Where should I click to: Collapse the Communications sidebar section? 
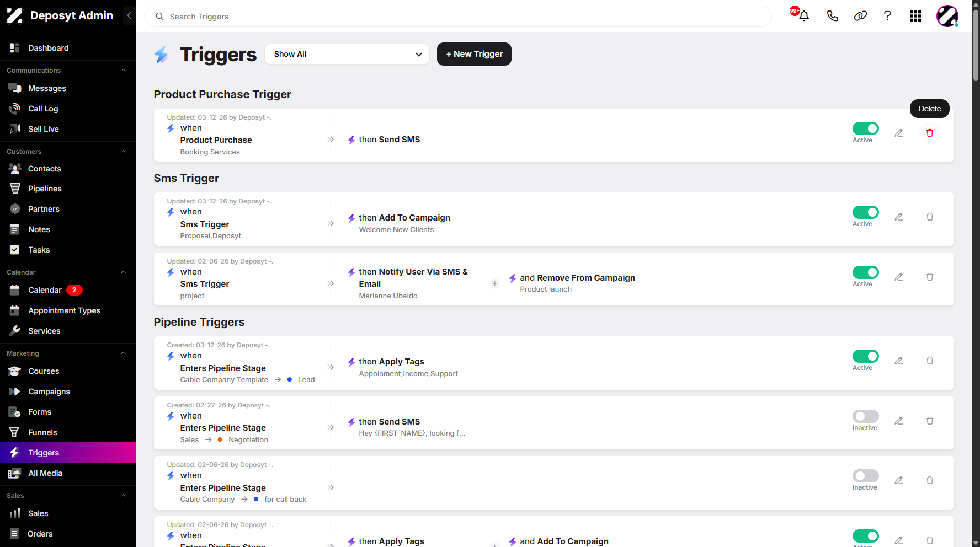[x=124, y=71]
